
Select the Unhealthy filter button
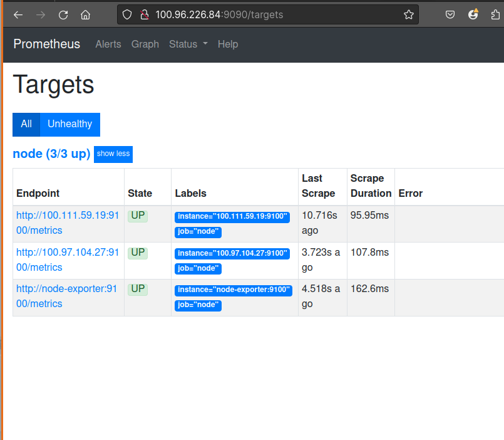(69, 124)
